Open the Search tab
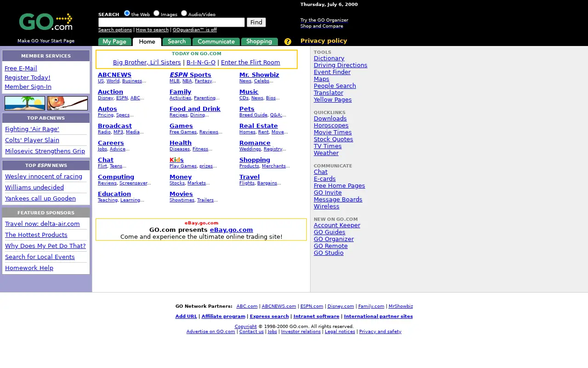Image resolution: width=588 pixels, height=368 pixels. [177, 41]
